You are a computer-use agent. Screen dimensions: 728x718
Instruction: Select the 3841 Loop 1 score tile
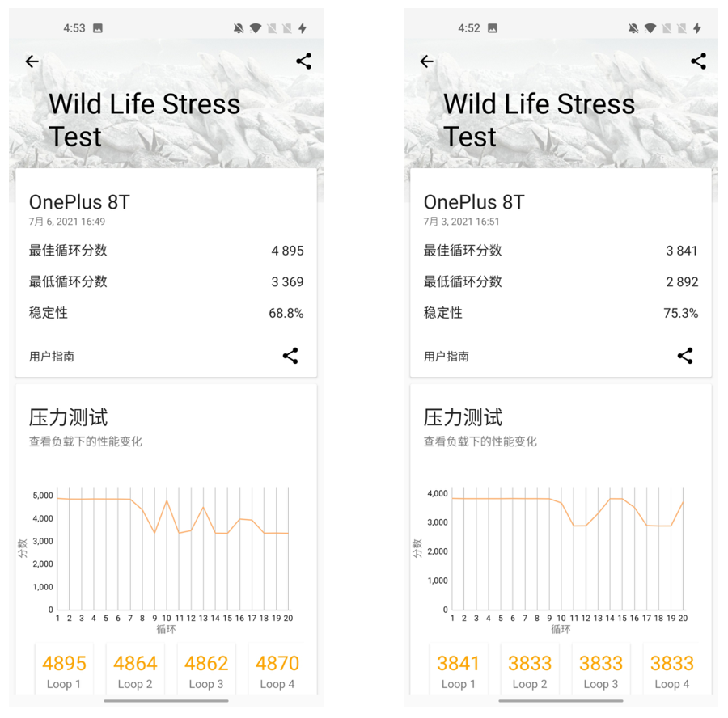459,670
